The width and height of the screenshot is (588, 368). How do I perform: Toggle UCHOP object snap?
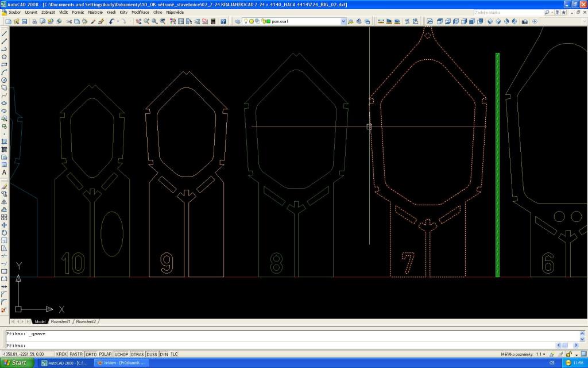(x=121, y=354)
